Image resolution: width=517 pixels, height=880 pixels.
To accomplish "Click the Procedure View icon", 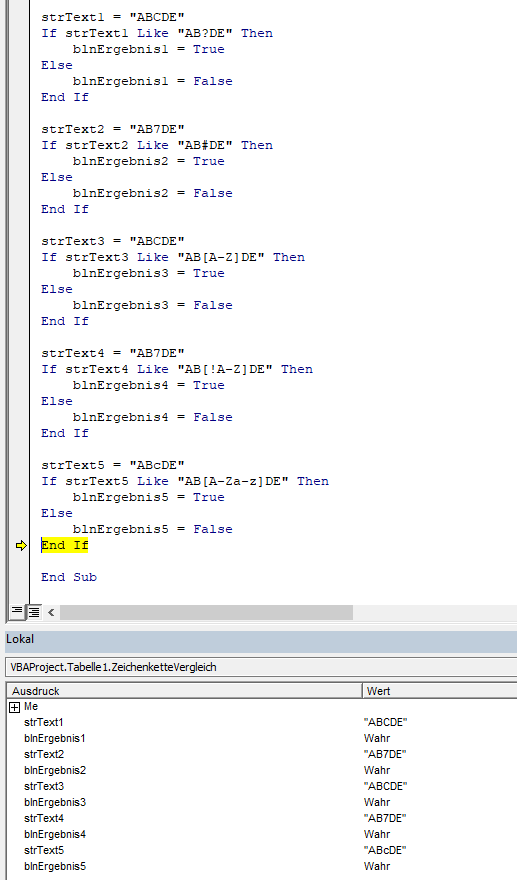I will coord(17,612).
